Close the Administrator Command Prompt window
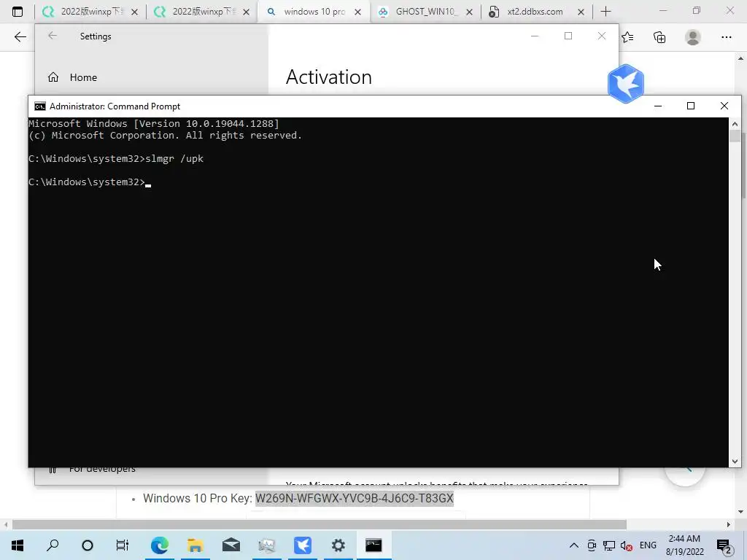The width and height of the screenshot is (747, 560). [x=724, y=106]
